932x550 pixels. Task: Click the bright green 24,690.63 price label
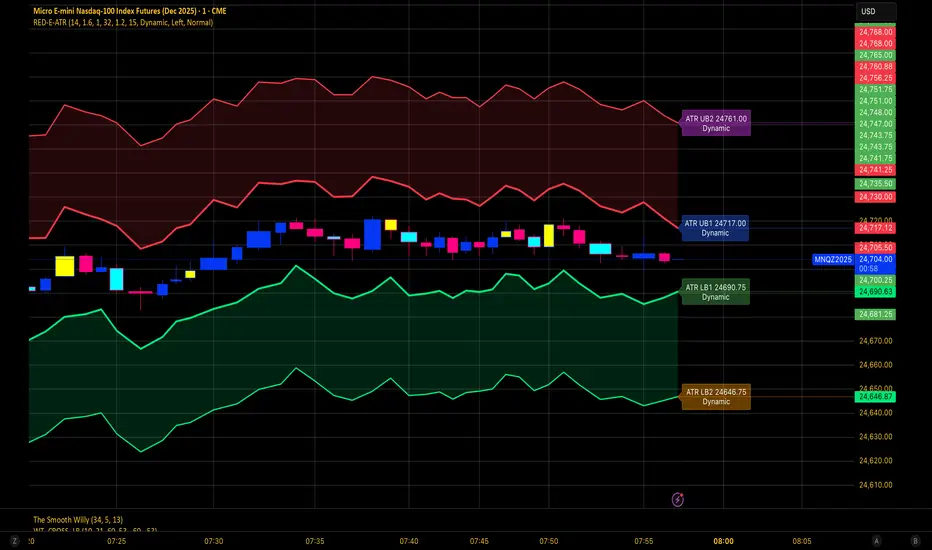click(x=876, y=292)
